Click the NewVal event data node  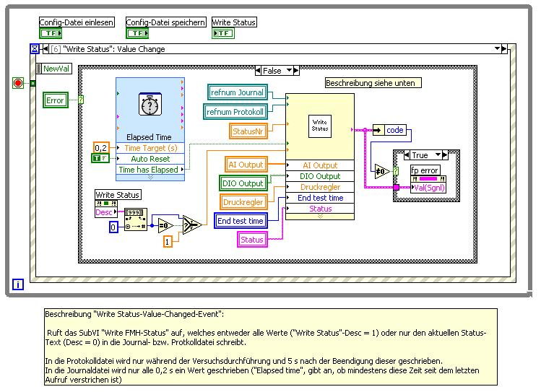(54, 69)
